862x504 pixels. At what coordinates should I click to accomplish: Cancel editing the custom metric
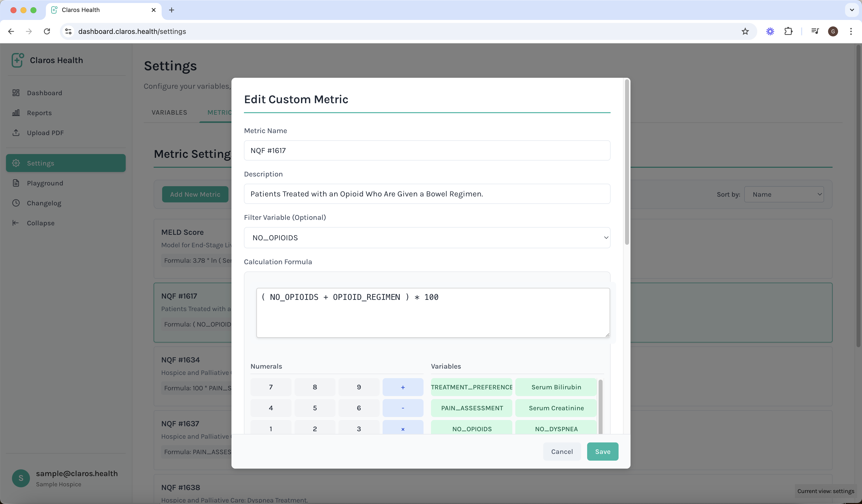[x=562, y=451]
